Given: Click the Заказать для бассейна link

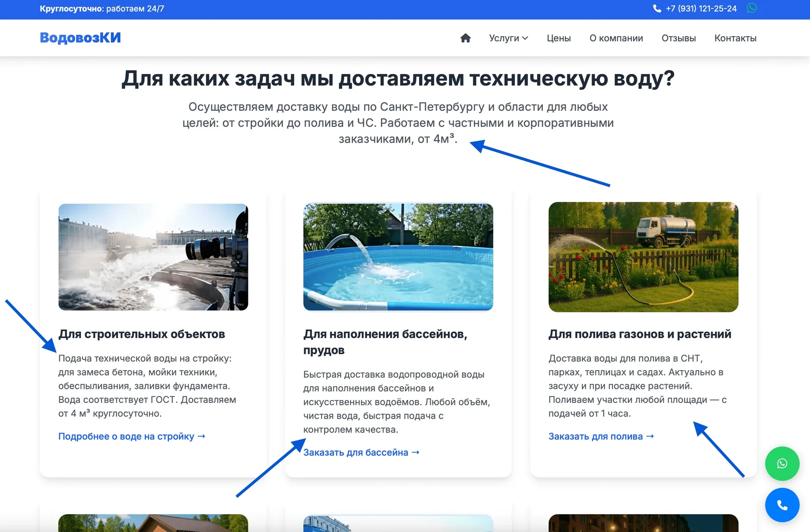Looking at the screenshot, I should tap(361, 452).
